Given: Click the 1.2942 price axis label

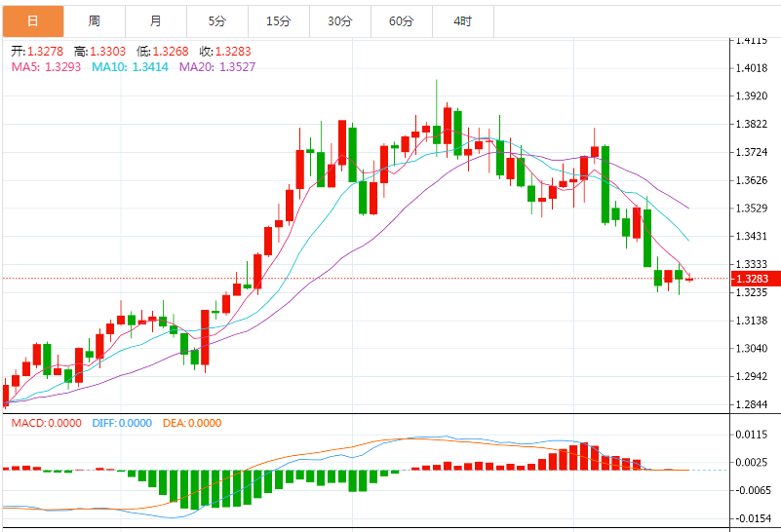Looking at the screenshot, I should [752, 376].
